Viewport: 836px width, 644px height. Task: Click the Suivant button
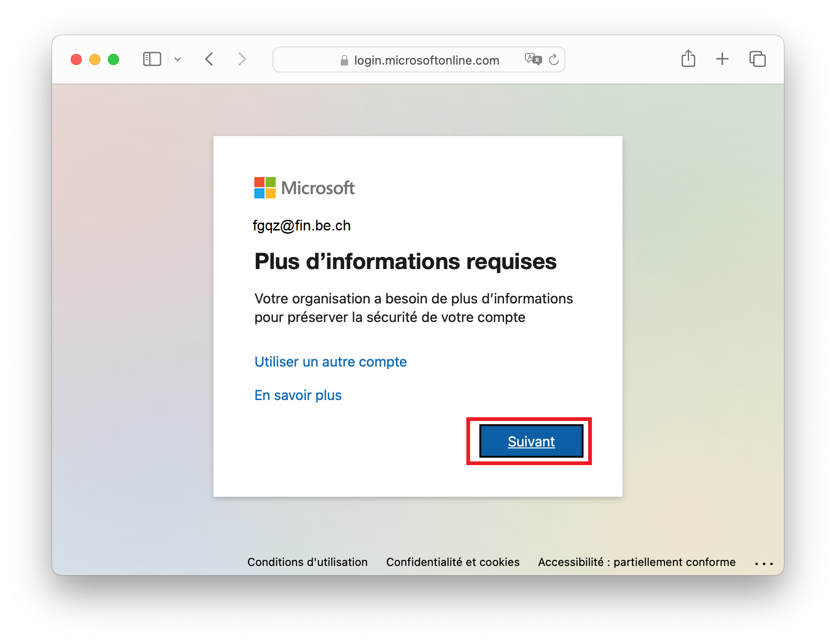point(531,441)
